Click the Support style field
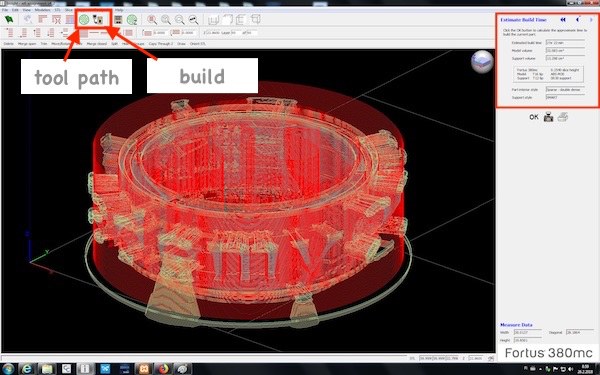Viewport: 600px width, 375px height. [565, 98]
